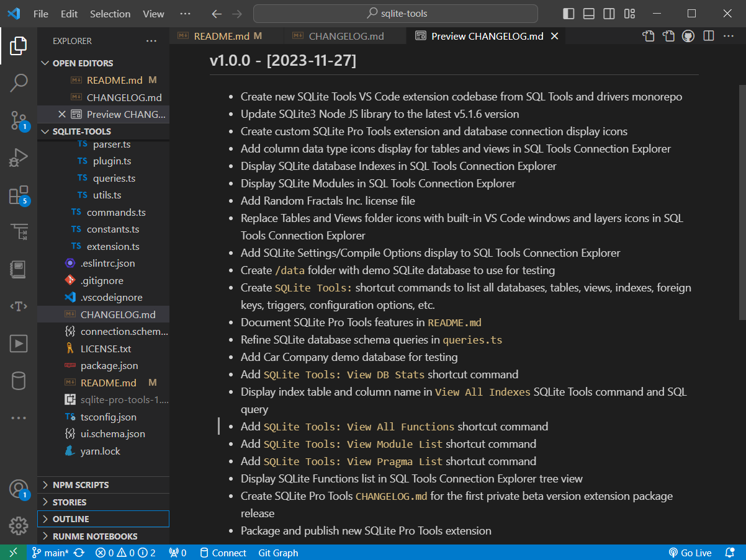Toggle the bottom panel visibility
The width and height of the screenshot is (746, 560).
(589, 14)
